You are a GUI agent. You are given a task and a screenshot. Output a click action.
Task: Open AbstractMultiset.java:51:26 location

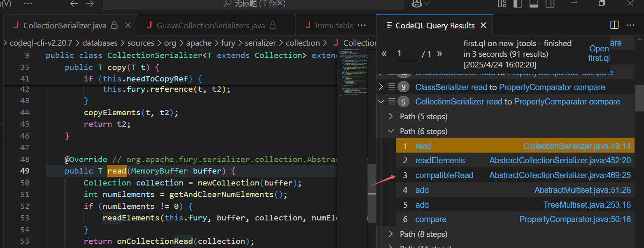click(583, 190)
